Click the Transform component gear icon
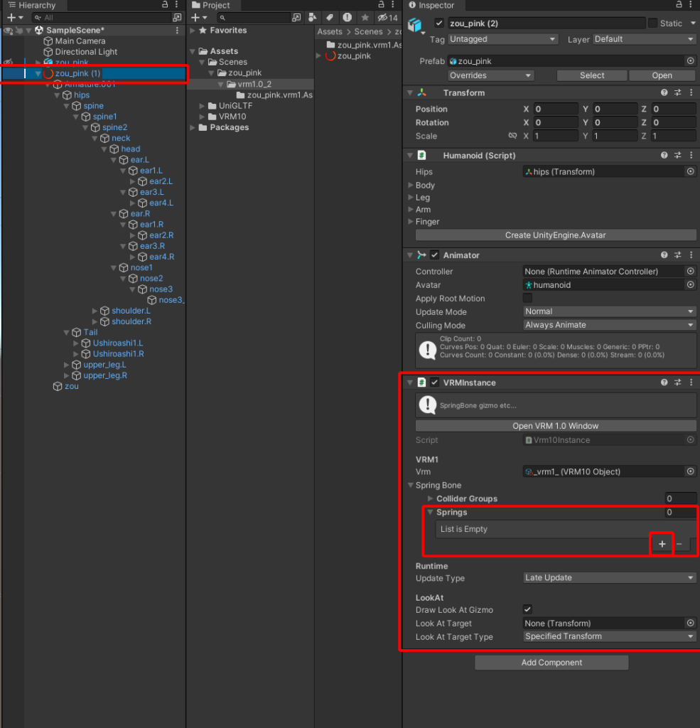 [691, 92]
